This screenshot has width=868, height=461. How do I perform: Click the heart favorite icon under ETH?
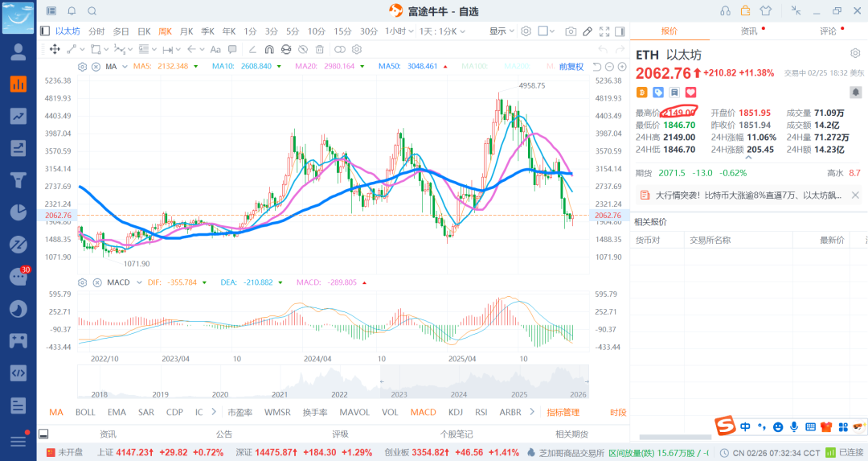(x=690, y=93)
